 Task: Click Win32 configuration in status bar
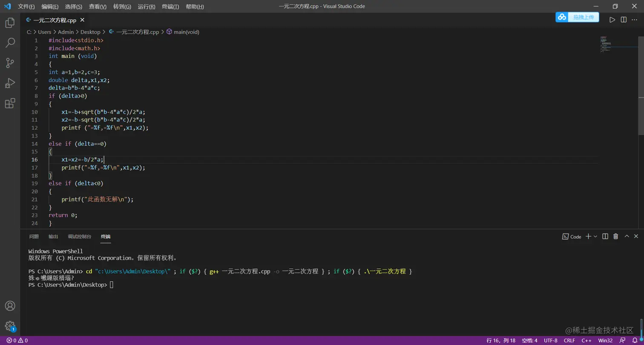(x=605, y=340)
